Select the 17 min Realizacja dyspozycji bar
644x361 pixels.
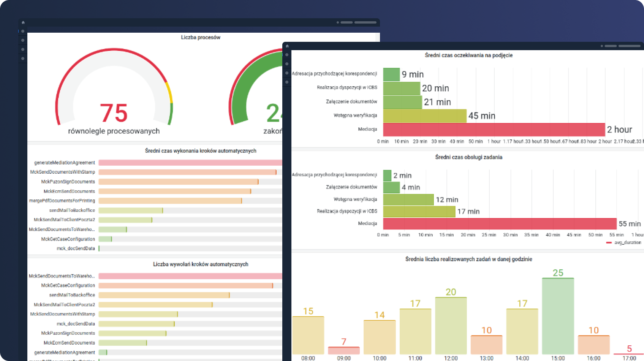pyautogui.click(x=419, y=212)
